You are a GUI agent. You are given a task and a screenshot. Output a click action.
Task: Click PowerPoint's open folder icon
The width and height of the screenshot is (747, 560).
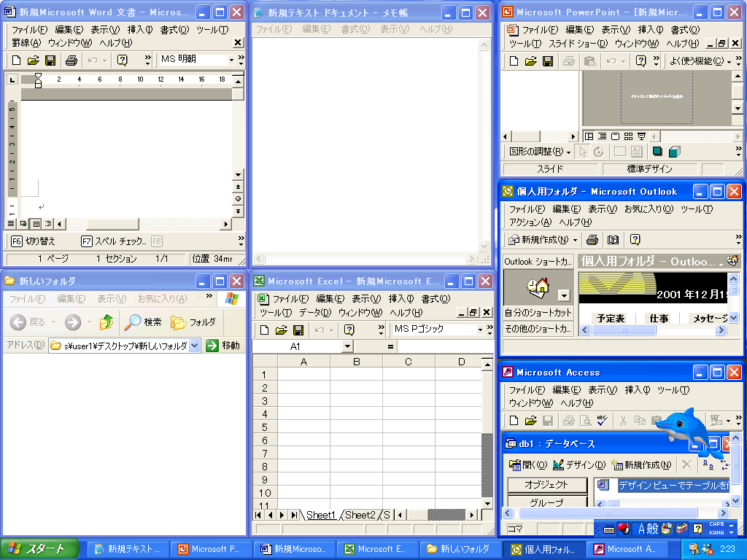coord(531,61)
